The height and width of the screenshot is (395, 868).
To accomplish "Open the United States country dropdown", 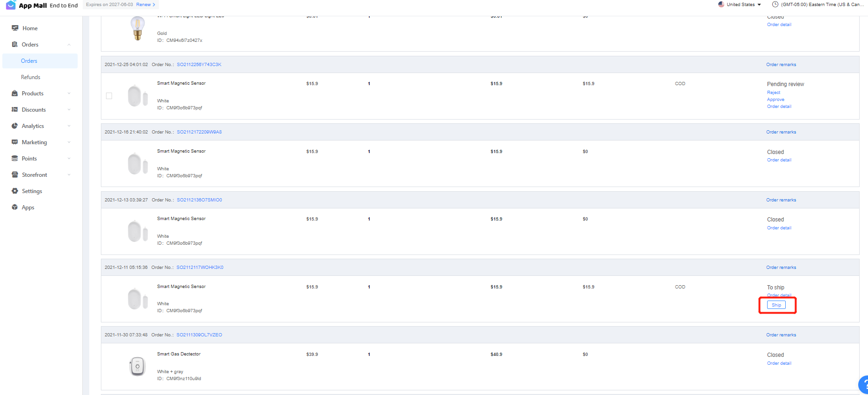I will tap(740, 5).
